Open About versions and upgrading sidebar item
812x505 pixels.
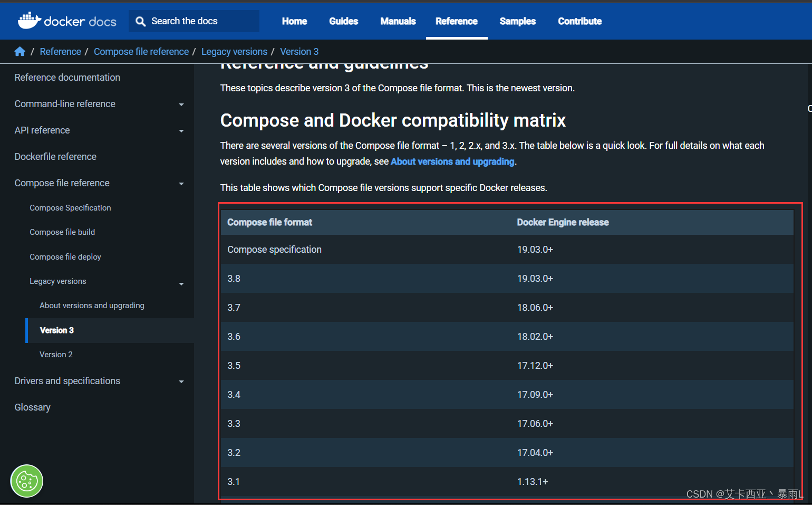coord(92,306)
